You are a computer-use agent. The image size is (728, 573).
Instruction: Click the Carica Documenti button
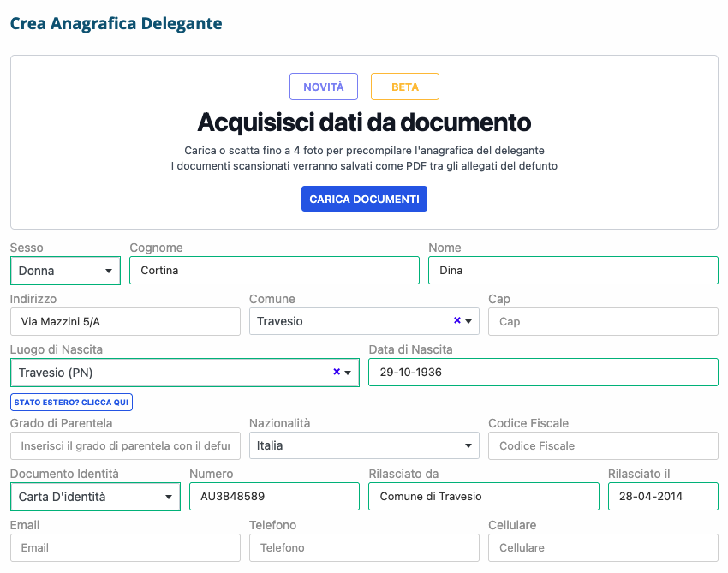click(364, 199)
